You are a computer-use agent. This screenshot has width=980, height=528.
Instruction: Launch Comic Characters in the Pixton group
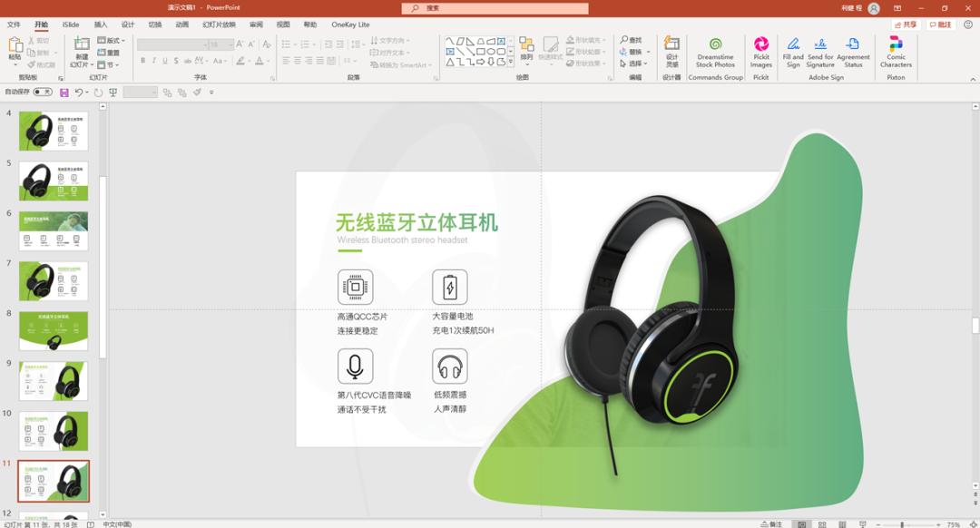[896, 50]
